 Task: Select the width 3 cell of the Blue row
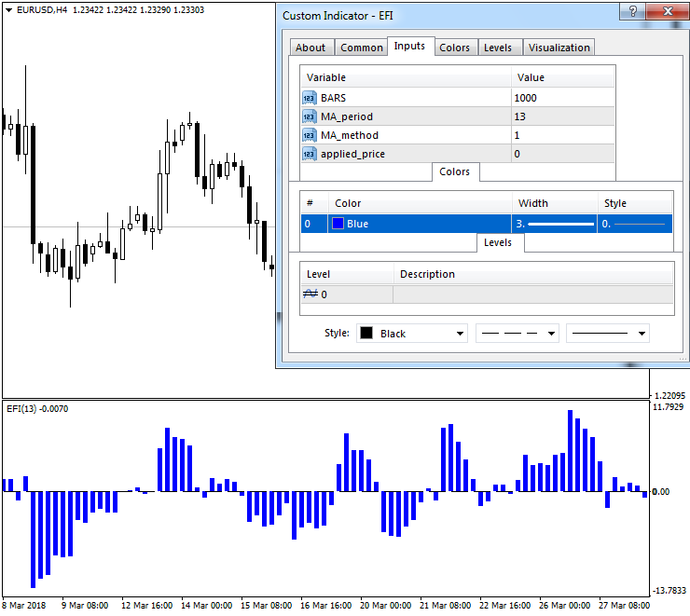pos(555,224)
